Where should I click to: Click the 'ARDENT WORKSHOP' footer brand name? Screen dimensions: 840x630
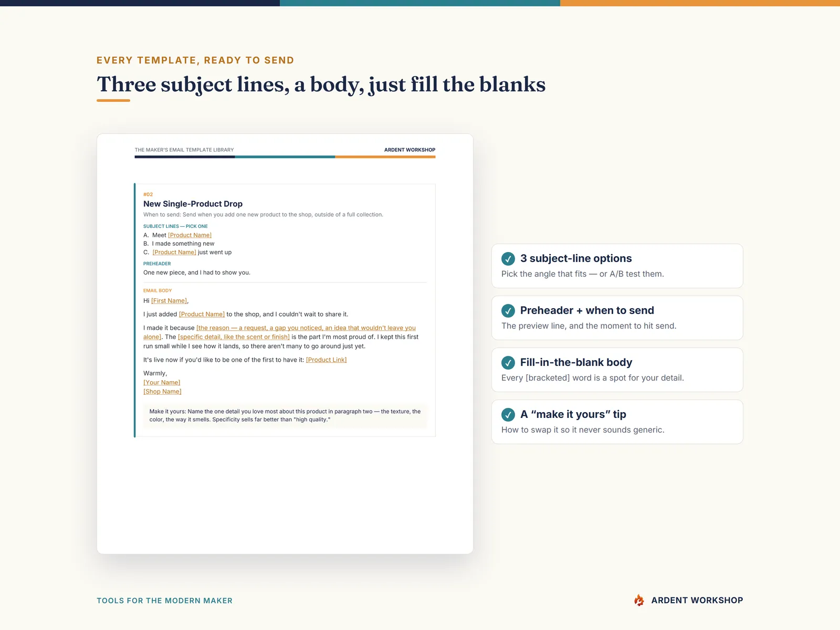click(x=697, y=600)
